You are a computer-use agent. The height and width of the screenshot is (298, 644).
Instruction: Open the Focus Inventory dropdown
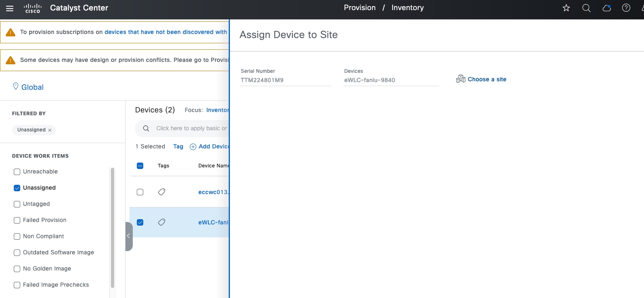click(x=217, y=110)
